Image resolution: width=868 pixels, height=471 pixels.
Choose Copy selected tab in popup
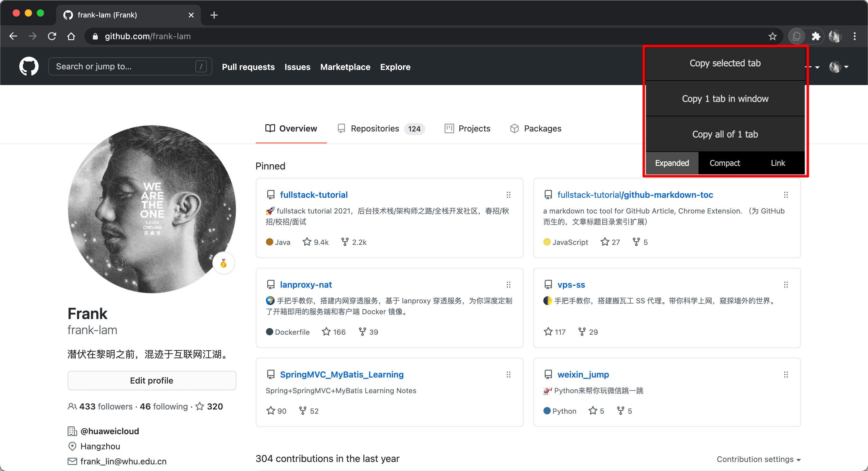[x=725, y=63]
